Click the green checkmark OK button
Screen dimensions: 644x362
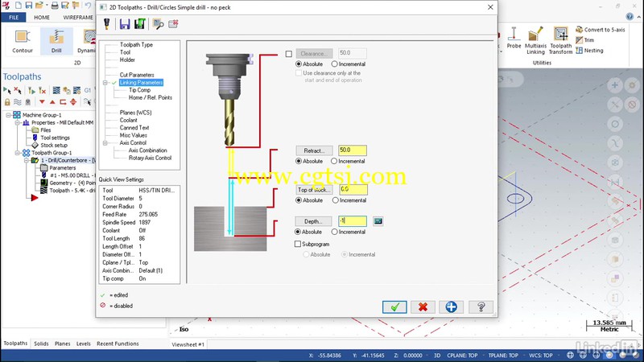tap(394, 306)
